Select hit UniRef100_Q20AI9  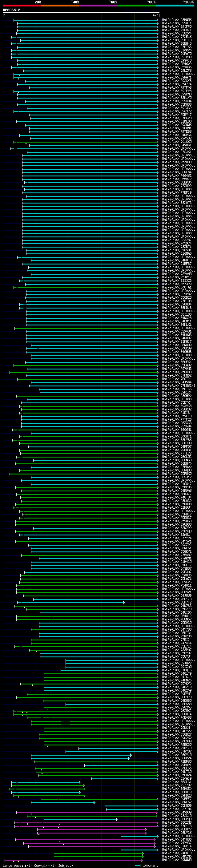click(177, 778)
